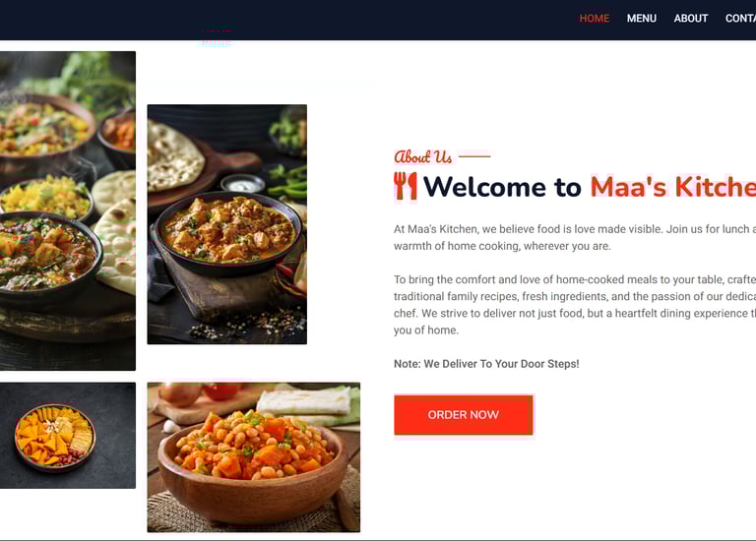The height and width of the screenshot is (541, 756).
Task: Click the ORDER NOW button
Action: (x=464, y=415)
